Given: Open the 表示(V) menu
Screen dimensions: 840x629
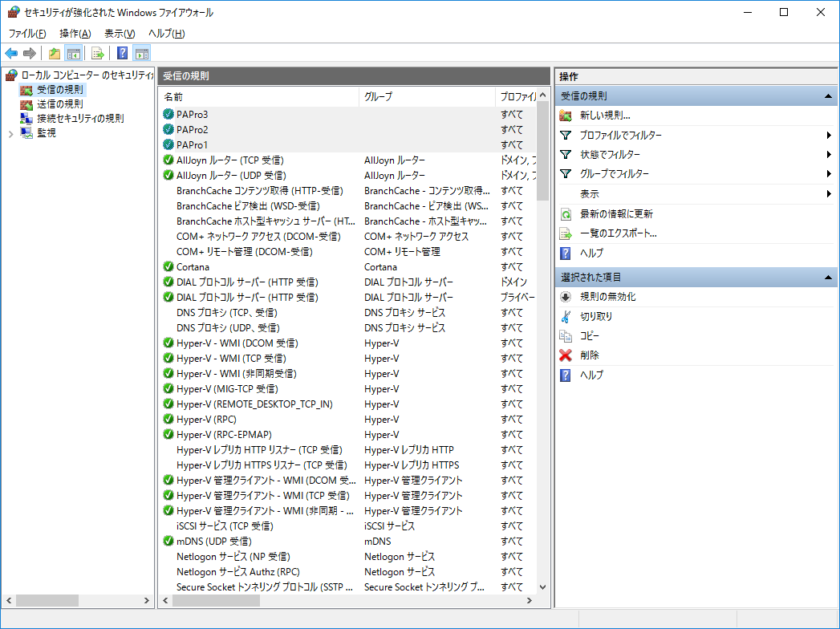Looking at the screenshot, I should tap(120, 34).
